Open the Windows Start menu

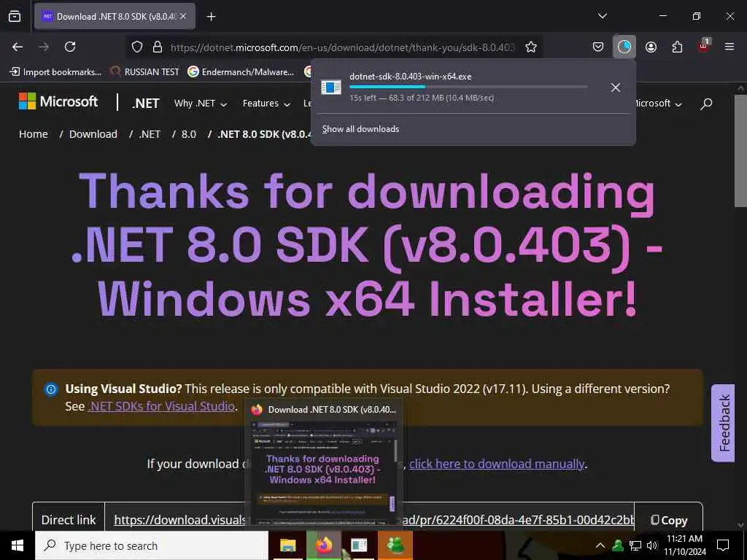18,545
